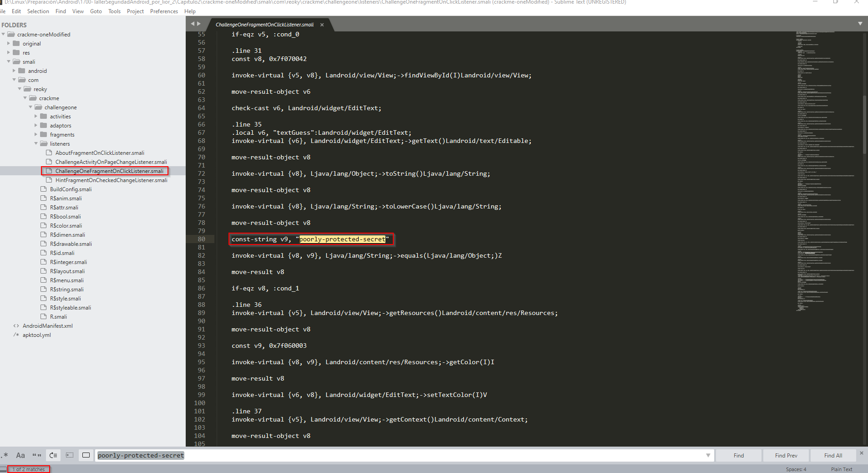This screenshot has height=473, width=868.
Task: Open the find history dropdown arrow
Action: tap(708, 455)
